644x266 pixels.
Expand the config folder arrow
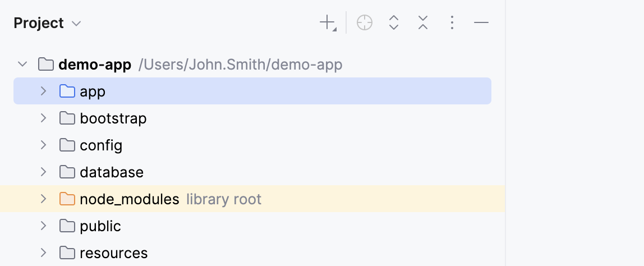(x=43, y=145)
